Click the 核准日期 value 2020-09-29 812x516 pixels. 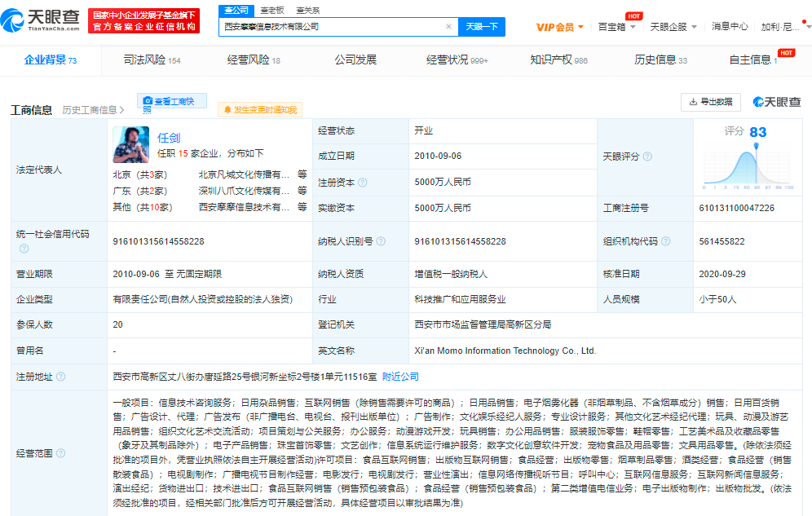pos(722,274)
